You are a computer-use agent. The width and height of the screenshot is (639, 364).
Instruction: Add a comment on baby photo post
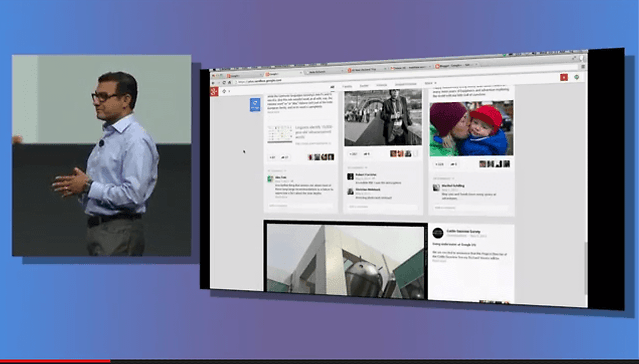point(471,208)
